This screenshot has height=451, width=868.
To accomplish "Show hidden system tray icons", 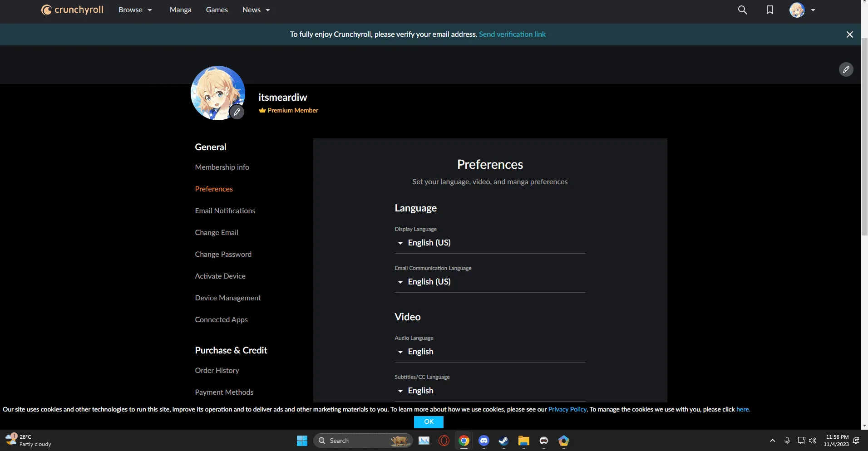I will point(773,441).
